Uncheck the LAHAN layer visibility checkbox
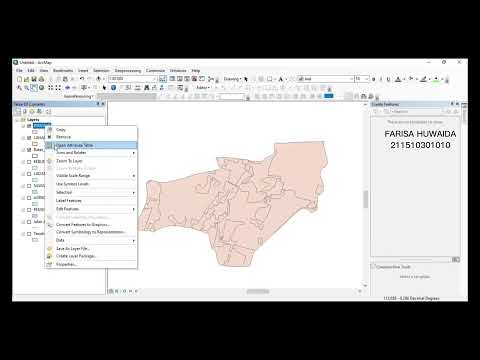The image size is (480, 360). point(29,138)
